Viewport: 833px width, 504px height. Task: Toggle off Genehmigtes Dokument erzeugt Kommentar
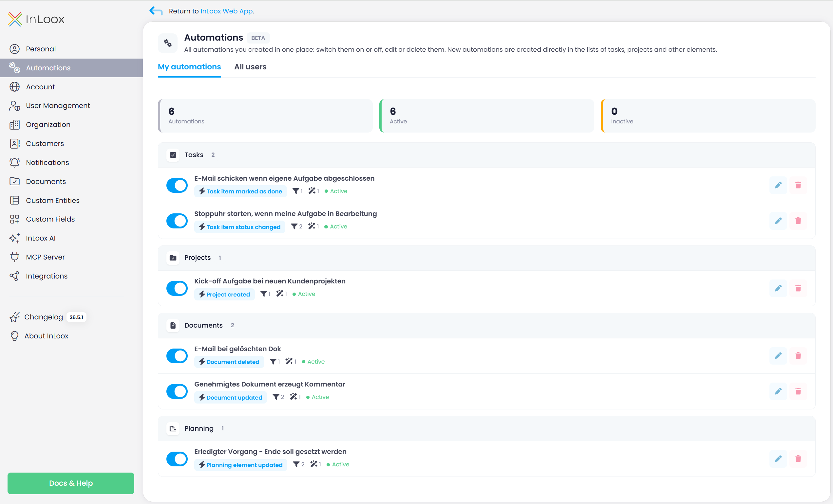[177, 391]
